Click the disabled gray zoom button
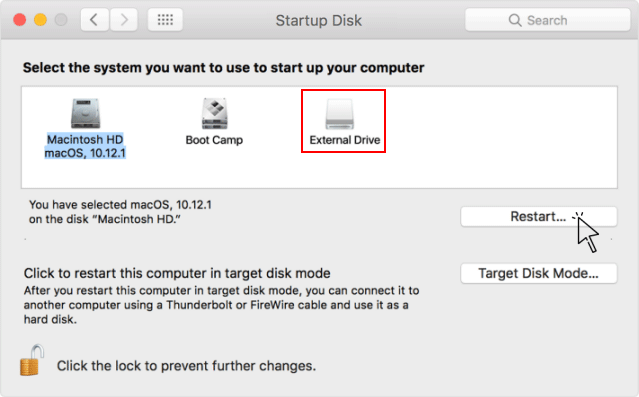The height and width of the screenshot is (397, 639). (x=61, y=20)
